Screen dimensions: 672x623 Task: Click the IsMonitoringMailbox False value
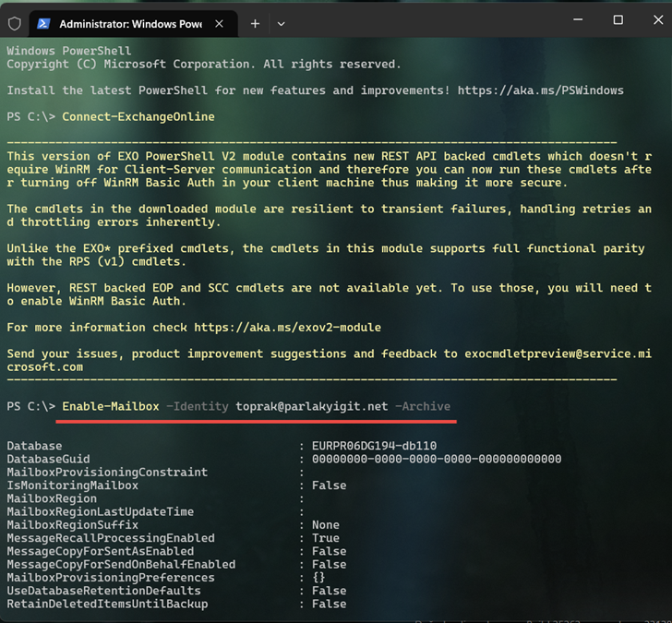(x=330, y=485)
